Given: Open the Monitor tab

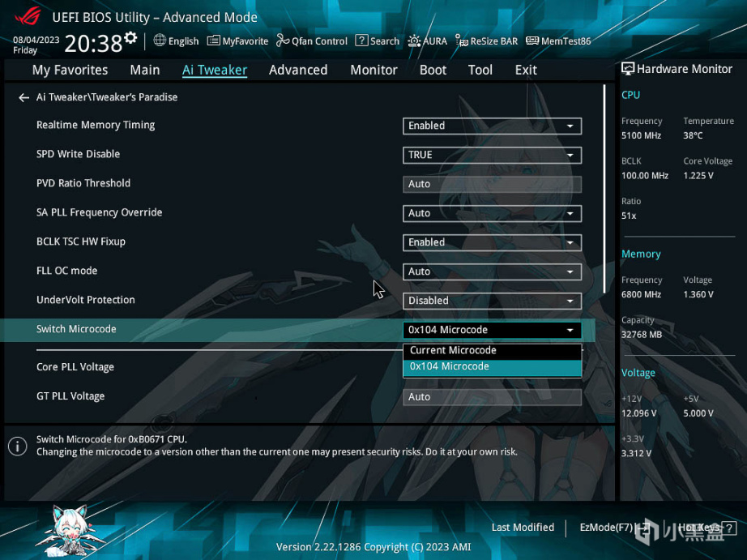Looking at the screenshot, I should coord(373,70).
